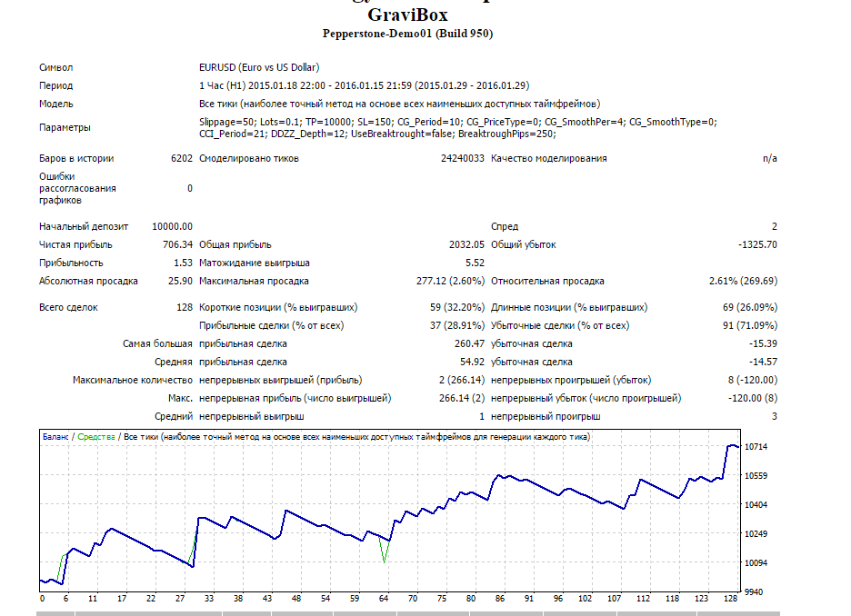Click the modelling quality value n/a
This screenshot has width=851, height=616.
(769, 158)
